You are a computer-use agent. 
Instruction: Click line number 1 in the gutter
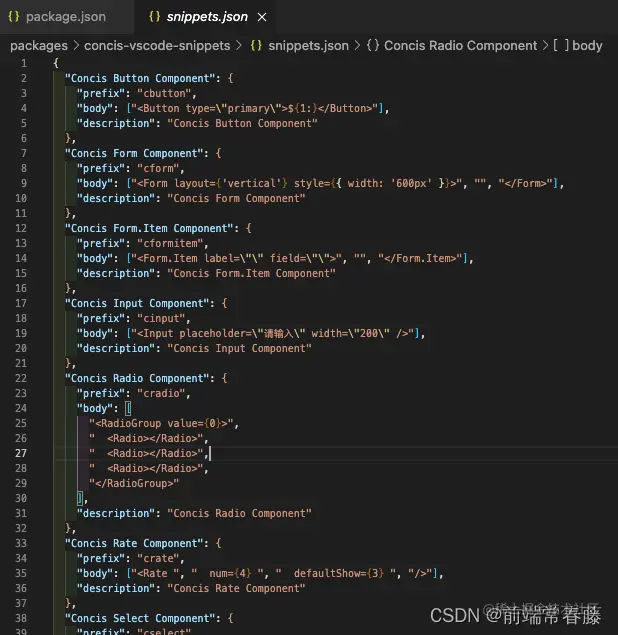point(24,63)
